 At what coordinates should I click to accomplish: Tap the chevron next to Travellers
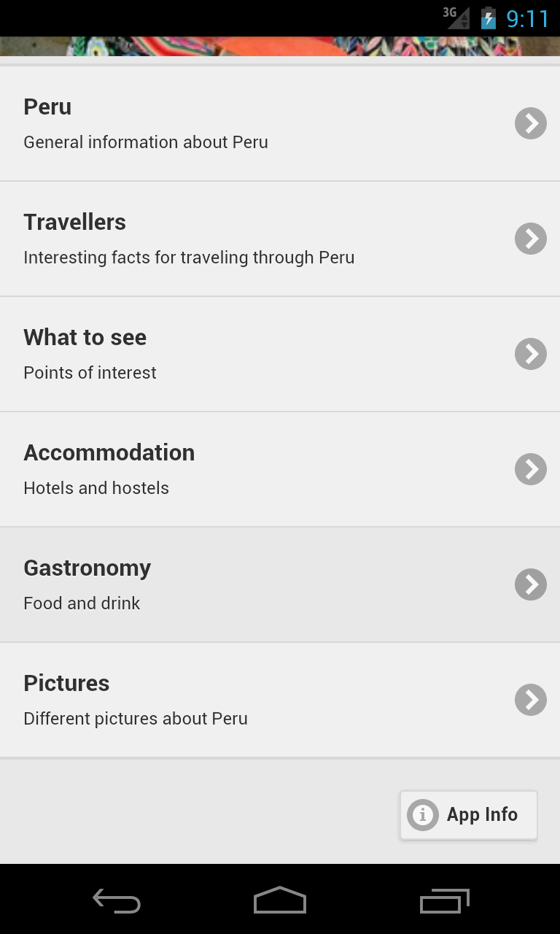tap(530, 239)
